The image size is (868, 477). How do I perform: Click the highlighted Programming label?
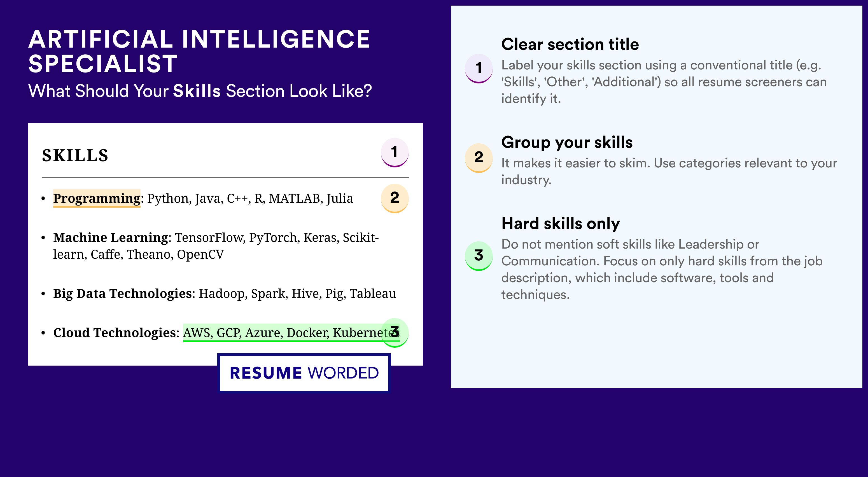pyautogui.click(x=97, y=198)
